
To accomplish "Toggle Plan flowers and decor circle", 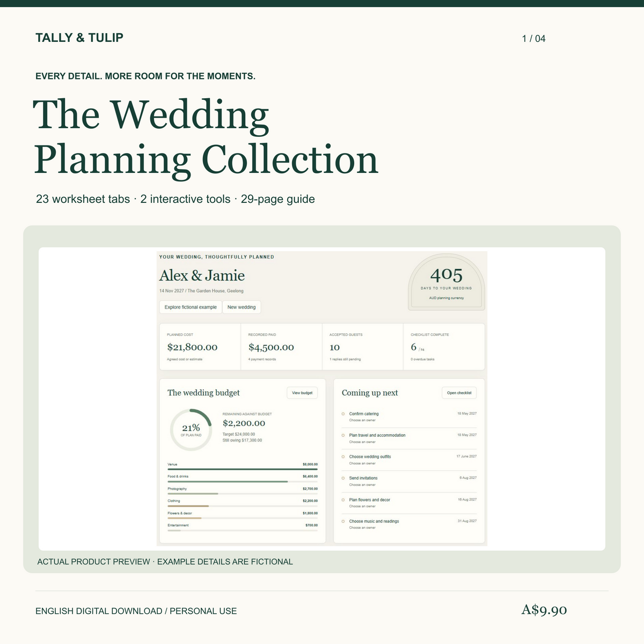I will point(343,500).
